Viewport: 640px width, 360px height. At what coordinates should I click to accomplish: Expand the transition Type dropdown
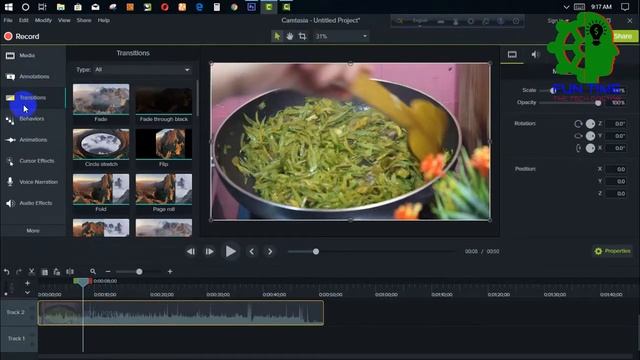(142, 70)
